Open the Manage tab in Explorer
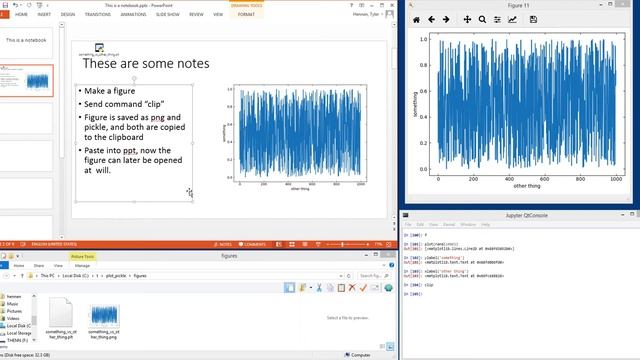 pyautogui.click(x=82, y=265)
